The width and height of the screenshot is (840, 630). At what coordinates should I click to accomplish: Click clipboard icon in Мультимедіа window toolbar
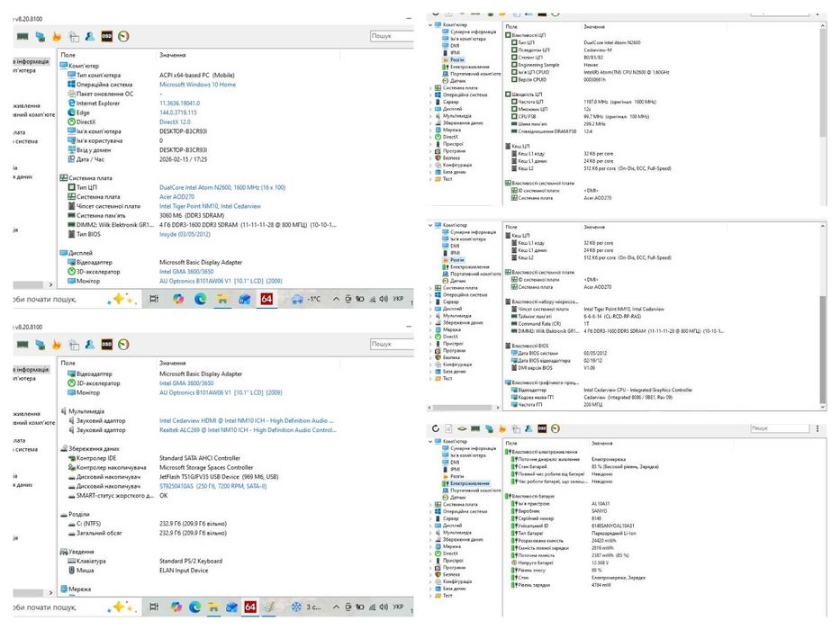click(x=74, y=345)
